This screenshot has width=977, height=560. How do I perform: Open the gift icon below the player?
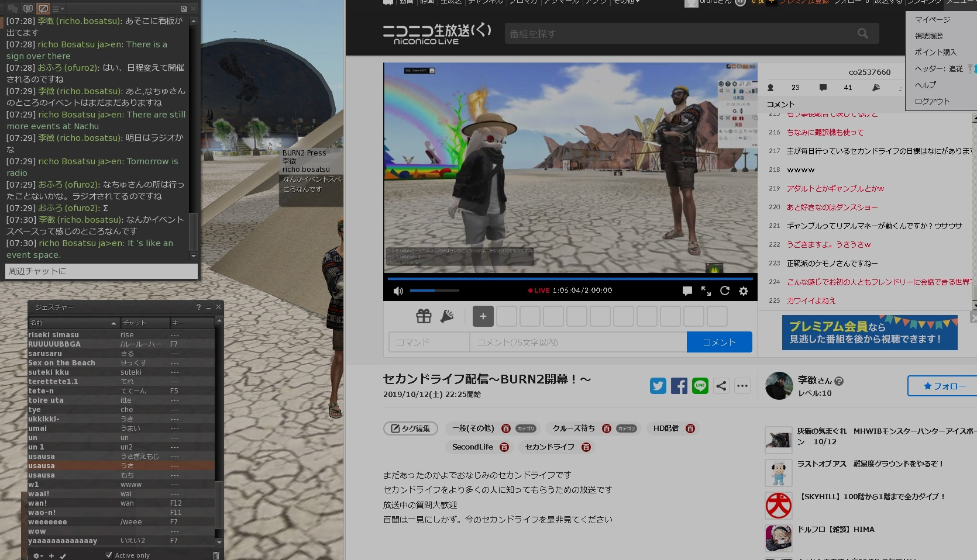tap(424, 316)
